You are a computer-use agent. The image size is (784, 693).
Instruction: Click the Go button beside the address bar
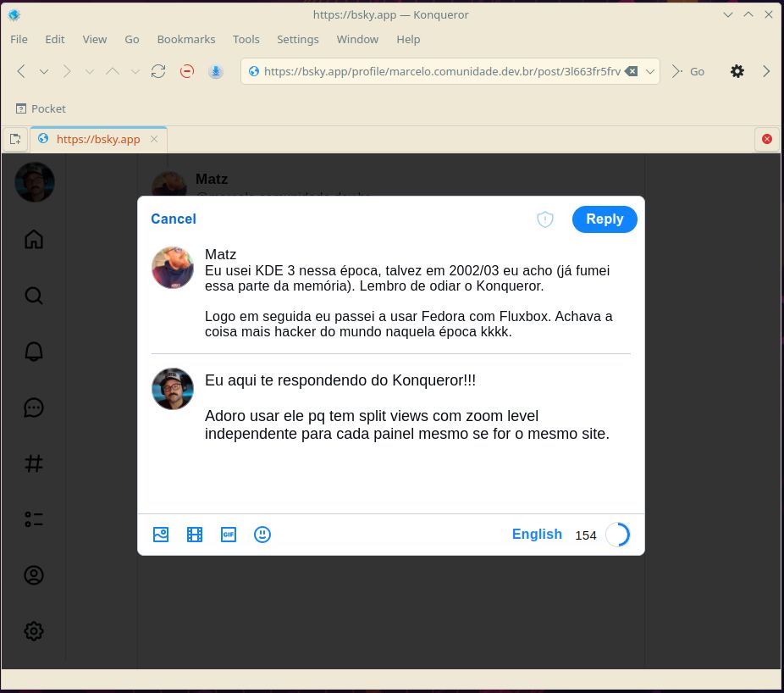click(x=688, y=71)
